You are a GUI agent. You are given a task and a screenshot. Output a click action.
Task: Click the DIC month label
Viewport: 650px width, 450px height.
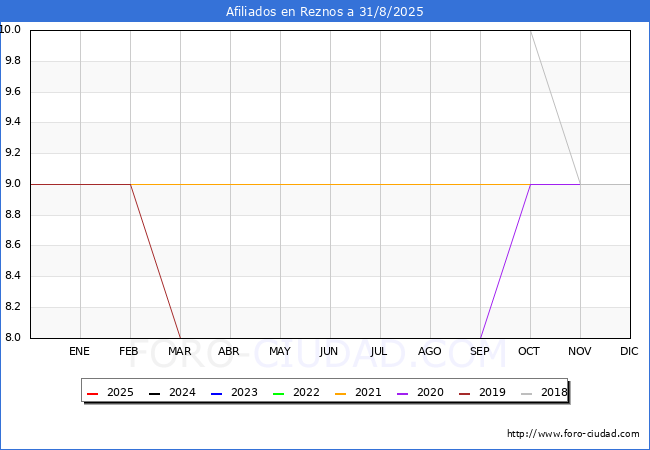pos(629,351)
